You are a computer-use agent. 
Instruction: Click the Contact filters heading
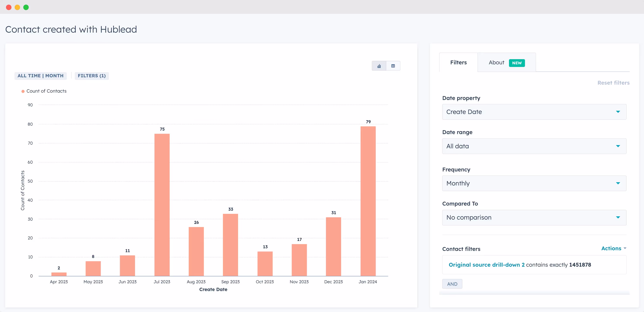click(461, 249)
